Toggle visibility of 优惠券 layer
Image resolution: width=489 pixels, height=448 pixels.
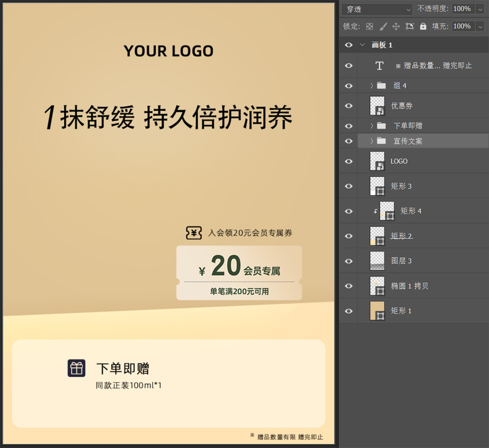tap(349, 106)
